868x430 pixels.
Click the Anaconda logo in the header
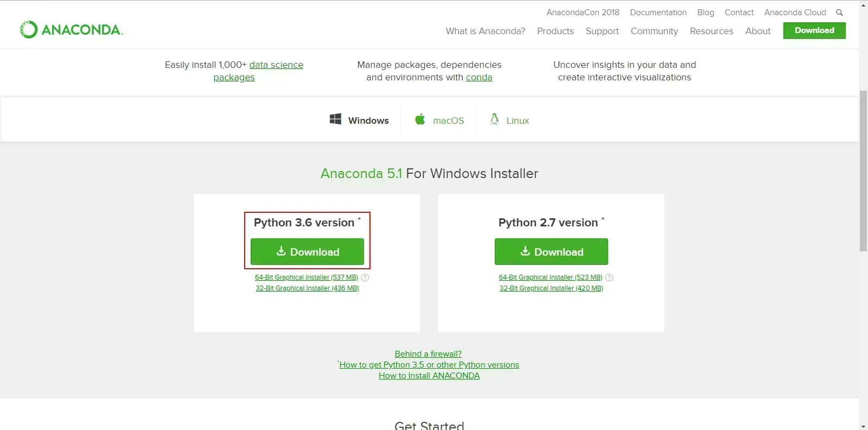72,29
